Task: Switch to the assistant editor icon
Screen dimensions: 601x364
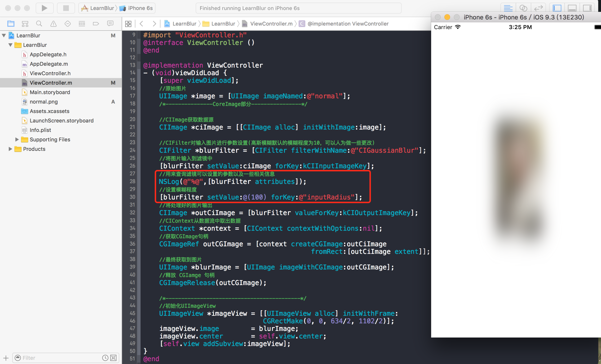Action: [x=523, y=8]
